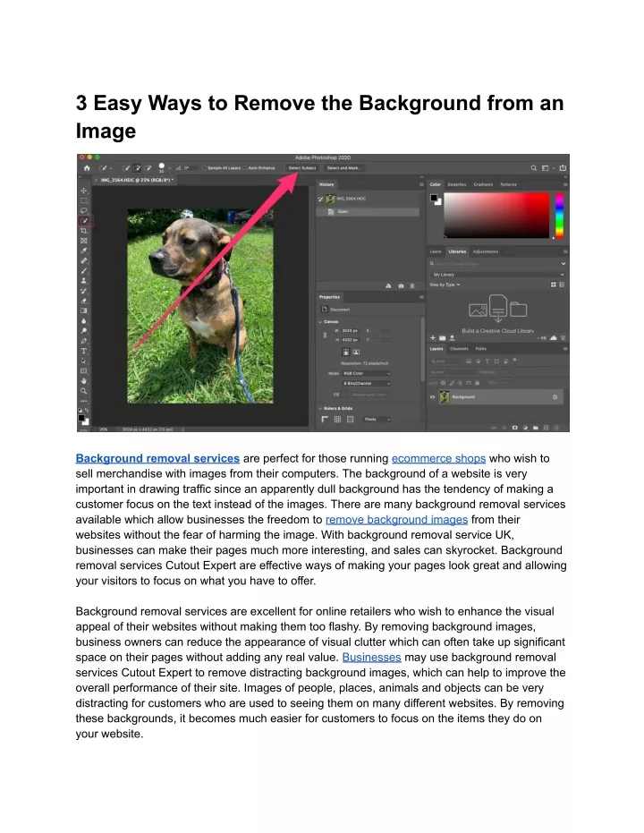Screen dimensions: 644x833
Task: Collapse the Canvas section
Action: click(x=320, y=322)
